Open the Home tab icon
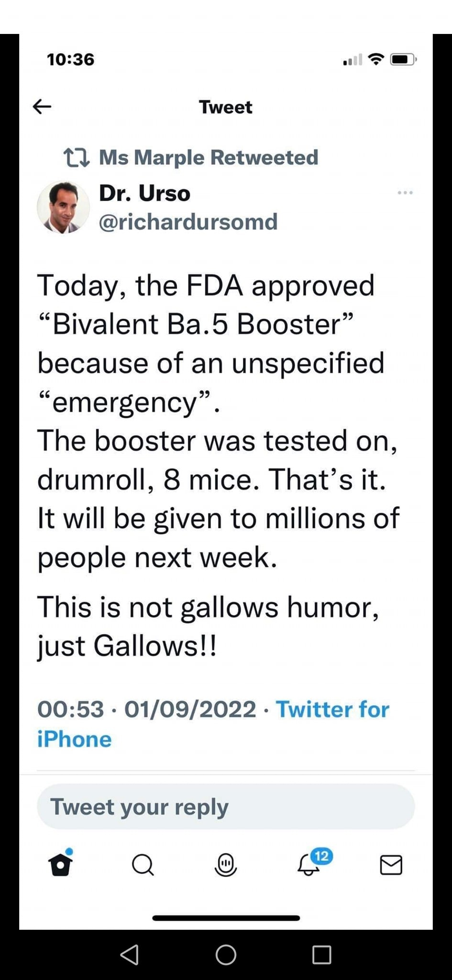The height and width of the screenshot is (980, 452). [61, 865]
